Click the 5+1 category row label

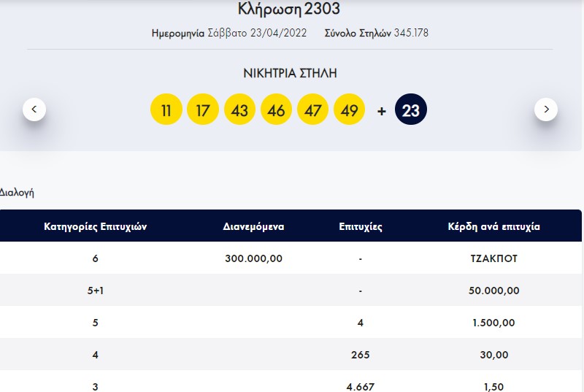point(95,291)
